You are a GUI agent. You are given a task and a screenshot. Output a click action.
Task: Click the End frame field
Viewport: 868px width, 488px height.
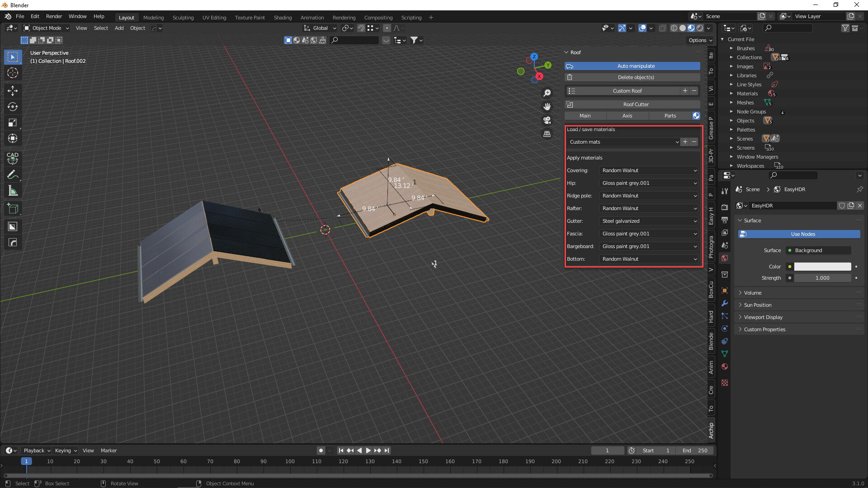coord(695,450)
